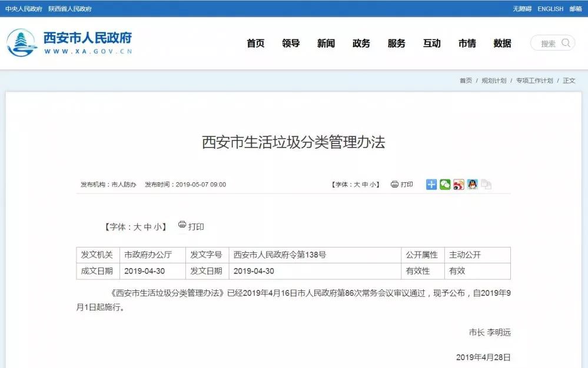Open the 服务 navigation menu

pyautogui.click(x=397, y=44)
